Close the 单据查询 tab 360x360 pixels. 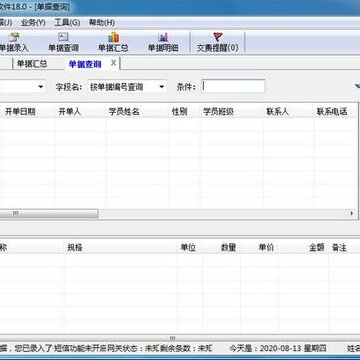pyautogui.click(x=113, y=63)
